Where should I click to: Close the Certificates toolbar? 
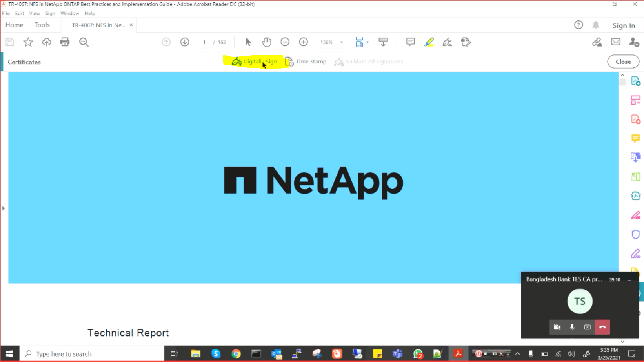tap(623, 62)
